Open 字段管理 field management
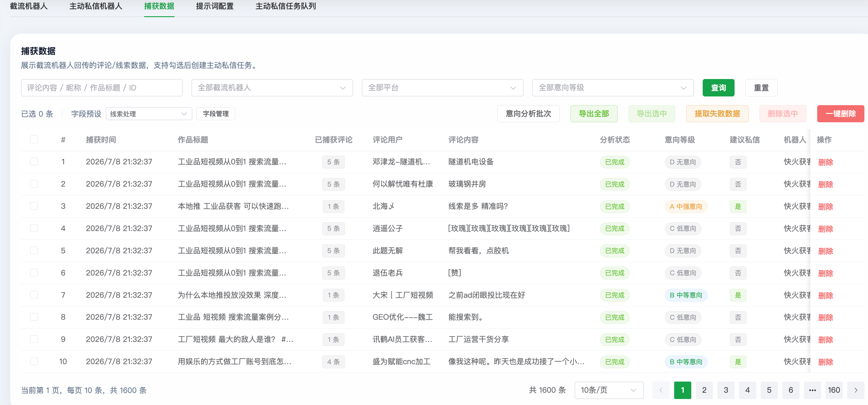 [x=216, y=114]
